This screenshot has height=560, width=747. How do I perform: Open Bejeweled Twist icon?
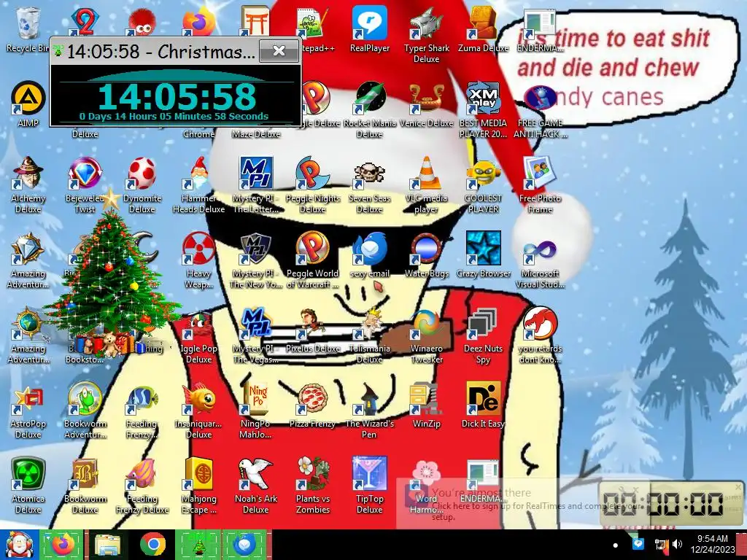pyautogui.click(x=85, y=184)
